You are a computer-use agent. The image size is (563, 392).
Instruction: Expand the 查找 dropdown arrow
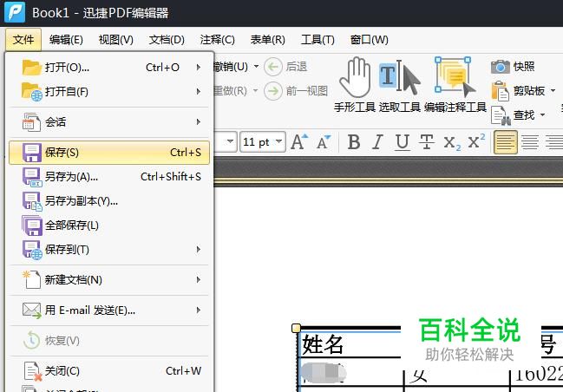point(542,114)
